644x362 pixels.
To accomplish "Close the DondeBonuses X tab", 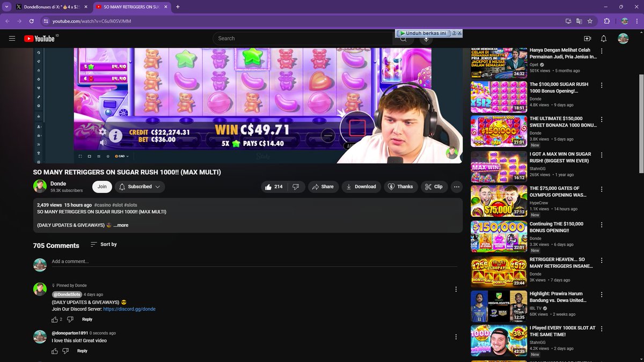I will (86, 7).
